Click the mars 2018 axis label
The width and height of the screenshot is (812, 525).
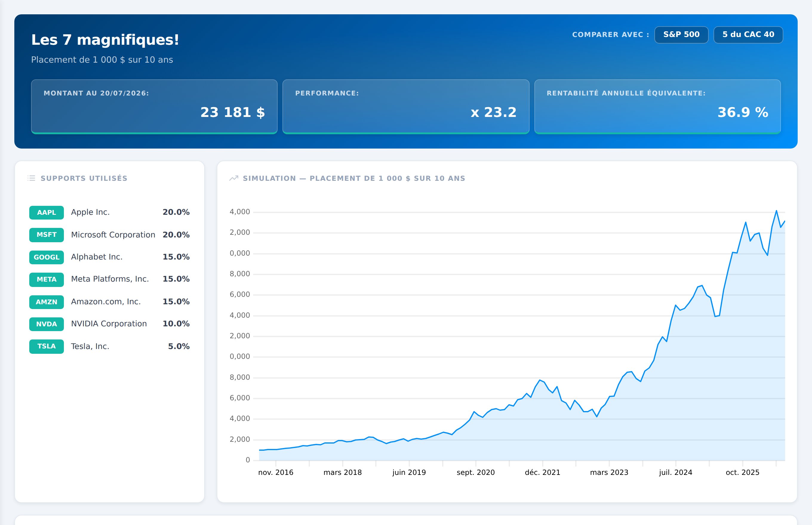[342, 472]
